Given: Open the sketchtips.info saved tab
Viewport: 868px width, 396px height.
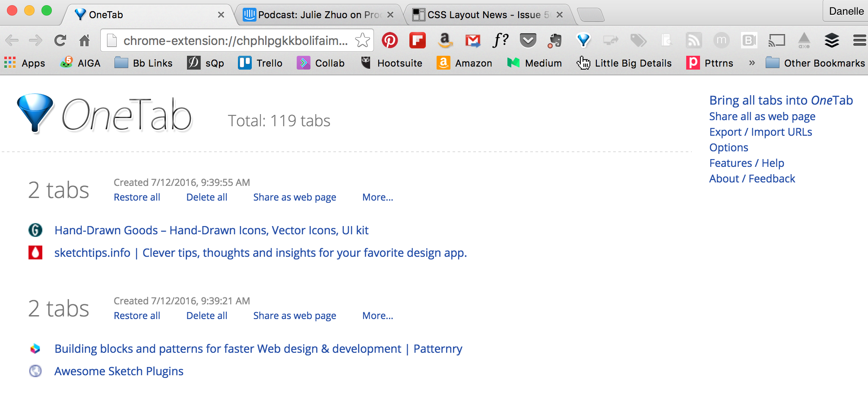Looking at the screenshot, I should (260, 252).
